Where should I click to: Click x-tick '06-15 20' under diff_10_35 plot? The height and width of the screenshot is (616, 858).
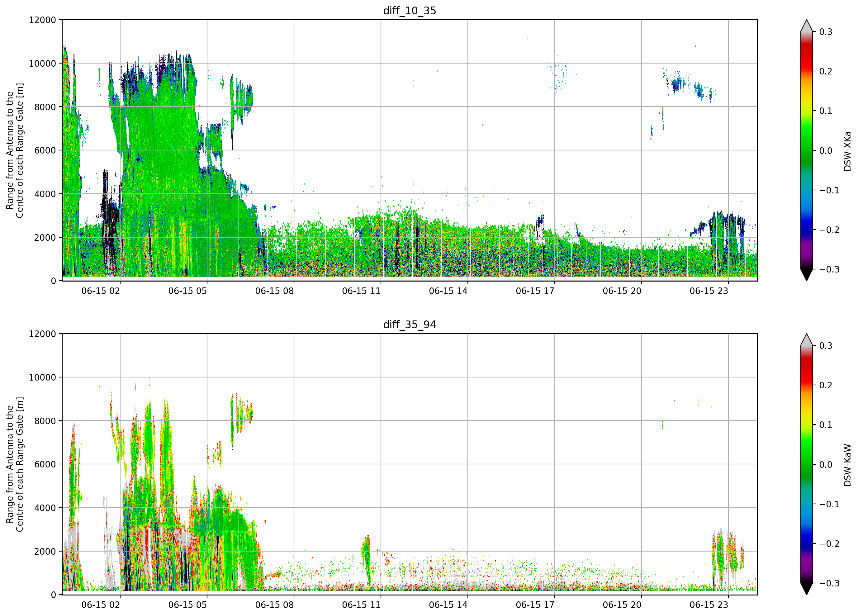coord(622,291)
